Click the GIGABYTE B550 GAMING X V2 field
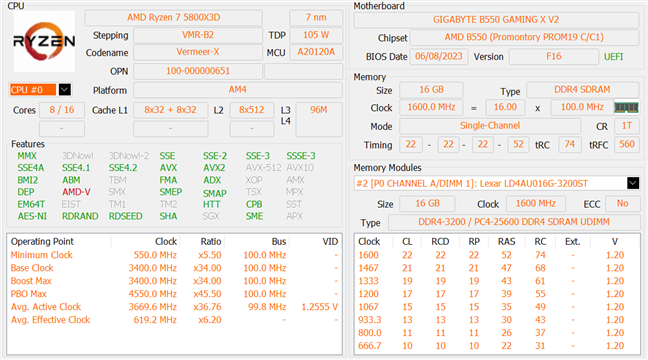 (496, 20)
